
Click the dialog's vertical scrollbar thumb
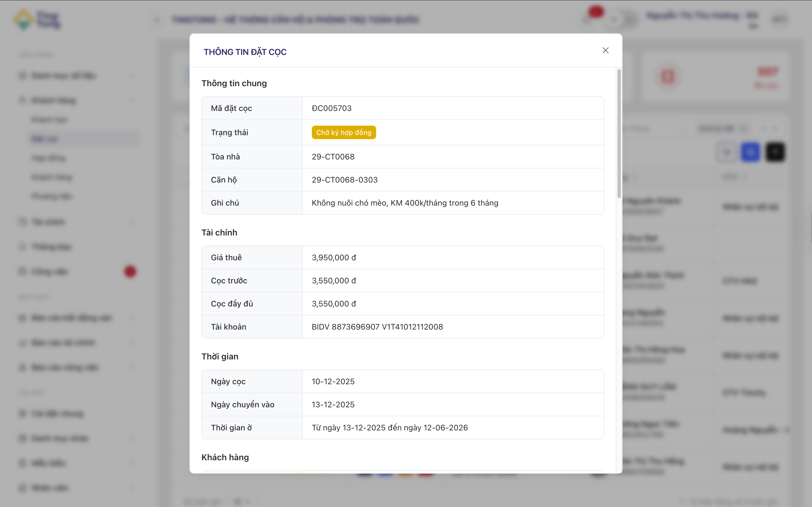tap(619, 134)
